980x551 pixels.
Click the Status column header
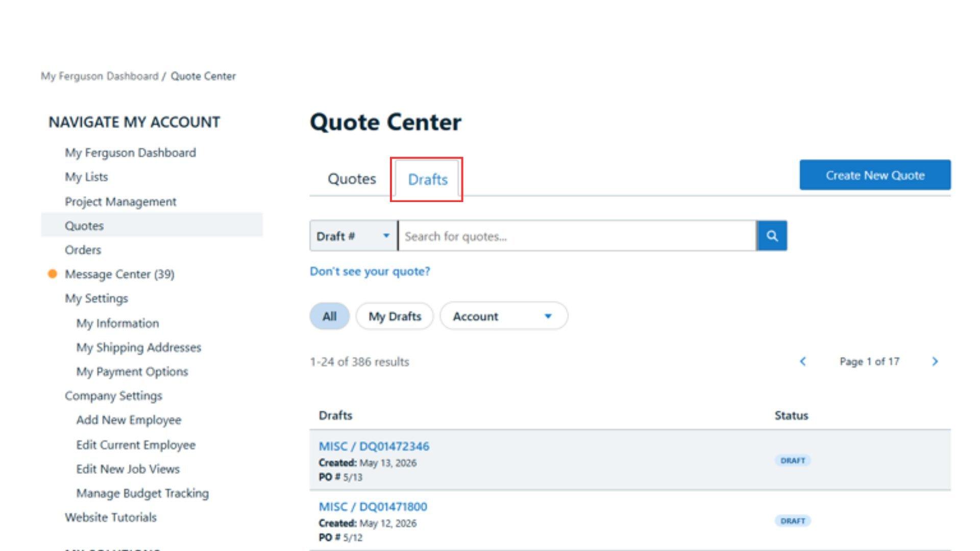(x=791, y=416)
